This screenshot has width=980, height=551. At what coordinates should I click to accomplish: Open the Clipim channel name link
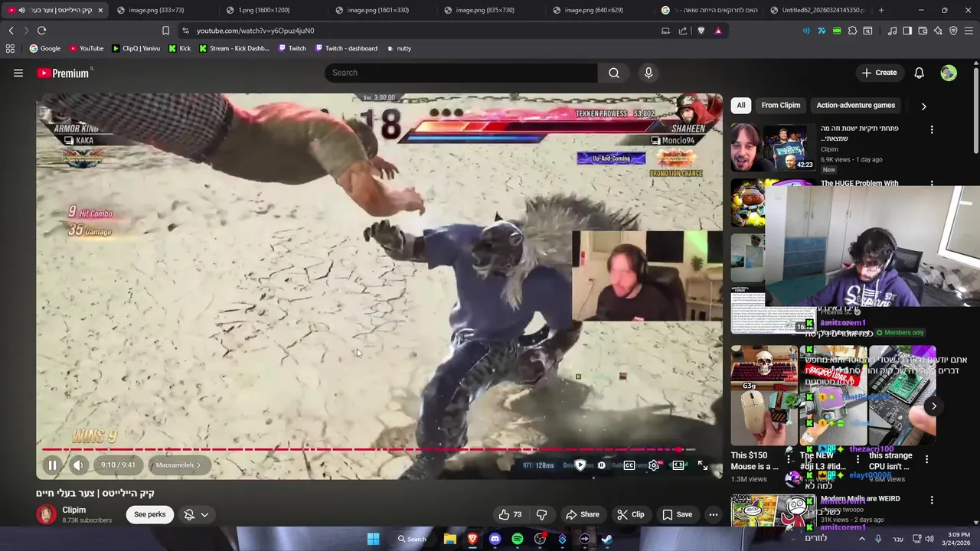point(74,510)
